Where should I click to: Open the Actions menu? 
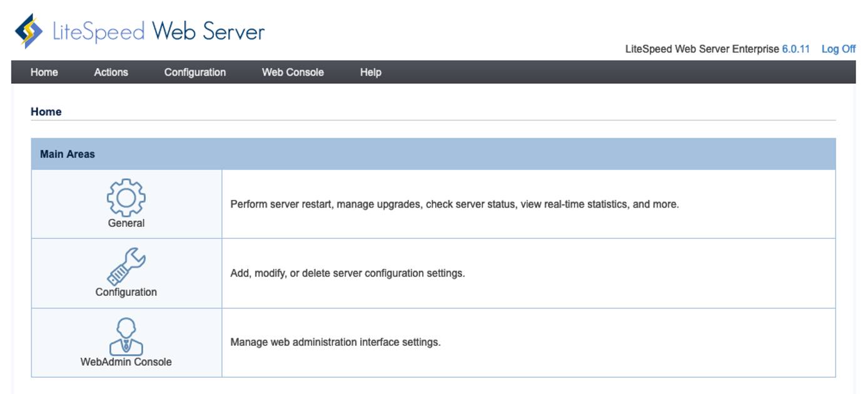(110, 72)
